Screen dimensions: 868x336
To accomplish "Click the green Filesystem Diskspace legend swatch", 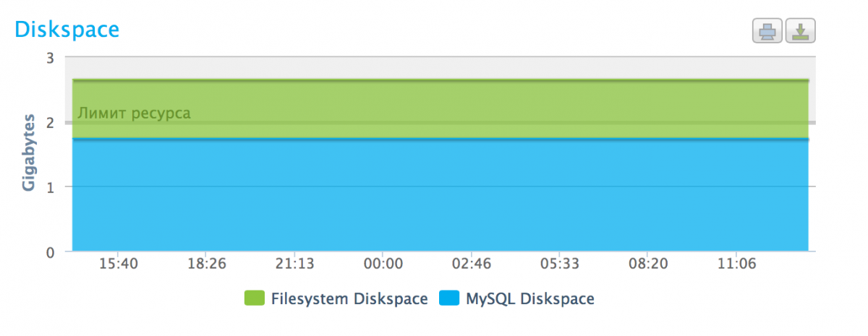I will (255, 298).
